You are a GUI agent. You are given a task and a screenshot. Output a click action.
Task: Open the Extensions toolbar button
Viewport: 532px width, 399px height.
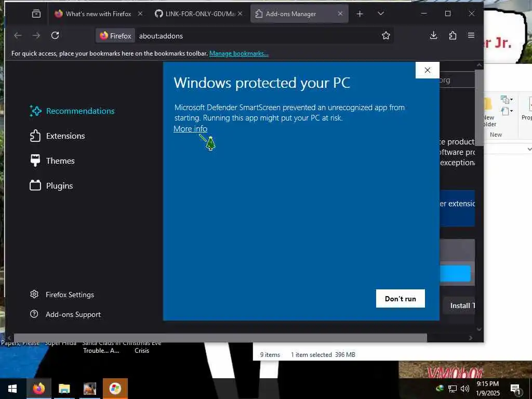click(453, 35)
